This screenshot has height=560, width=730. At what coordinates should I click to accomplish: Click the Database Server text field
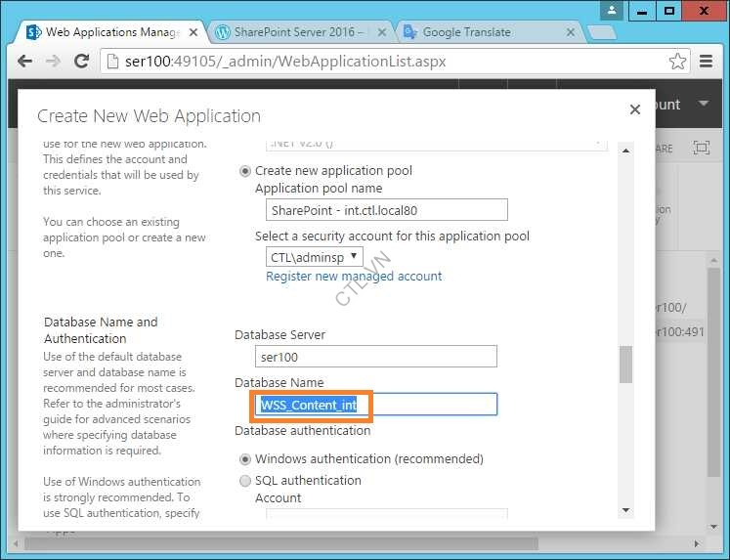point(375,358)
